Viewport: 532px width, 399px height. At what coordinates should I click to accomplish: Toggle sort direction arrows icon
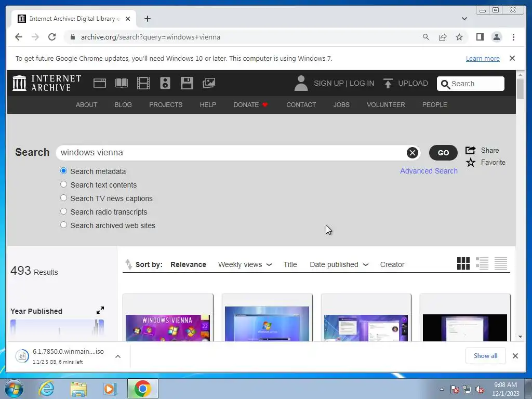[128, 264]
